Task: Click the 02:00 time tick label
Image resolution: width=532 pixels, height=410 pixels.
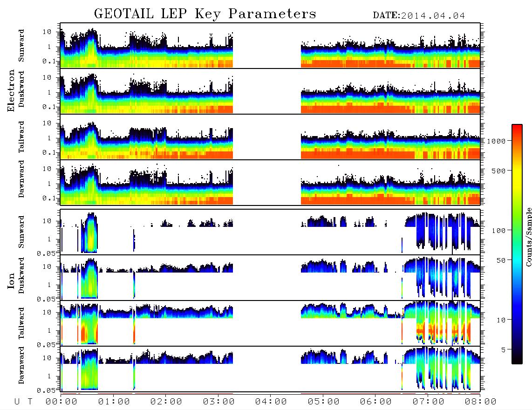Action: [166, 402]
